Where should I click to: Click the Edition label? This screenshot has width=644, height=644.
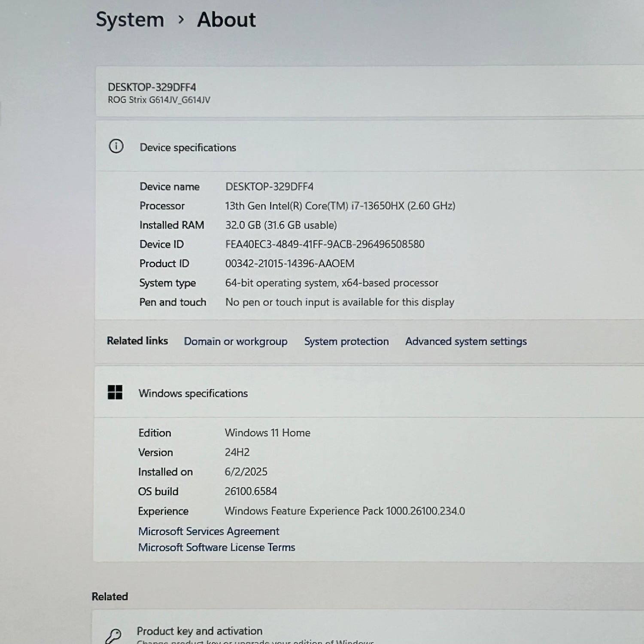coord(155,433)
